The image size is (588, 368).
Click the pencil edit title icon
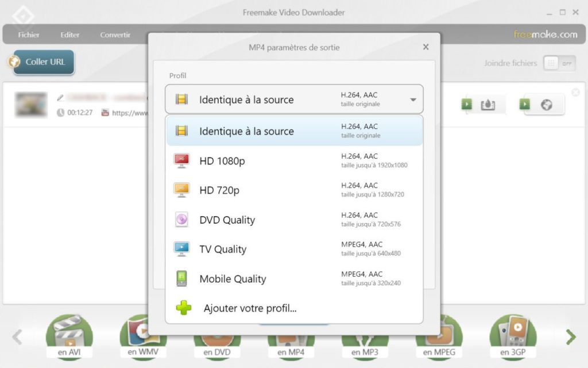coord(60,98)
